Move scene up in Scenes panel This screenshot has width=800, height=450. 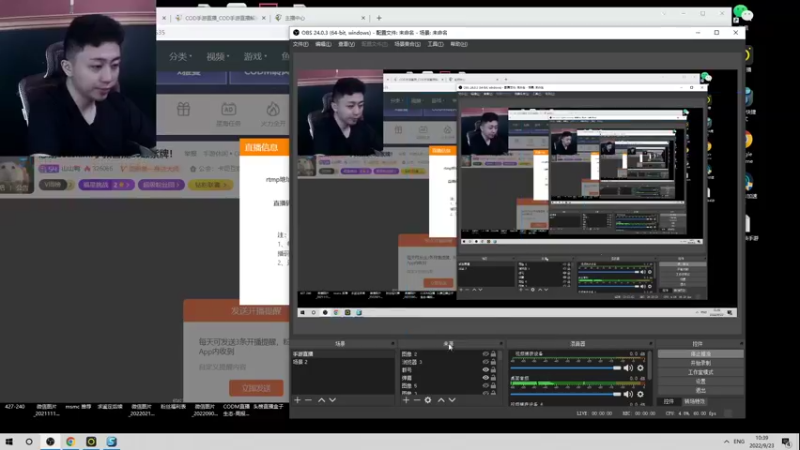(321, 400)
